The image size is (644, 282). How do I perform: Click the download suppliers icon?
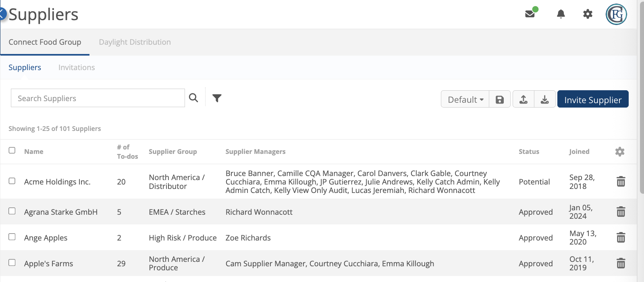coord(545,100)
